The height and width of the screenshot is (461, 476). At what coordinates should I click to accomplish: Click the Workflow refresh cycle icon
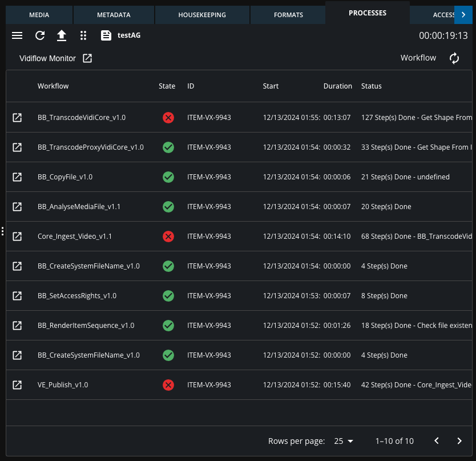[454, 58]
